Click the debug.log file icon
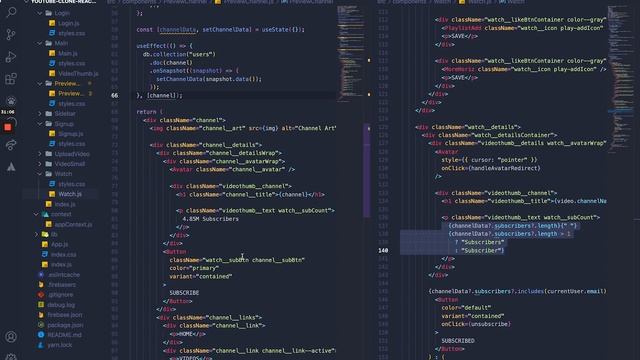The height and width of the screenshot is (360, 640). (41, 304)
